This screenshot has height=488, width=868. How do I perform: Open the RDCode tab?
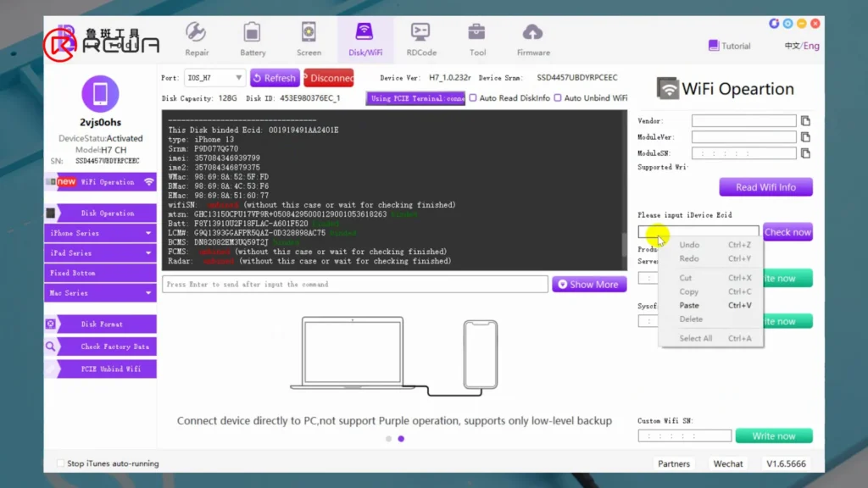pyautogui.click(x=421, y=39)
